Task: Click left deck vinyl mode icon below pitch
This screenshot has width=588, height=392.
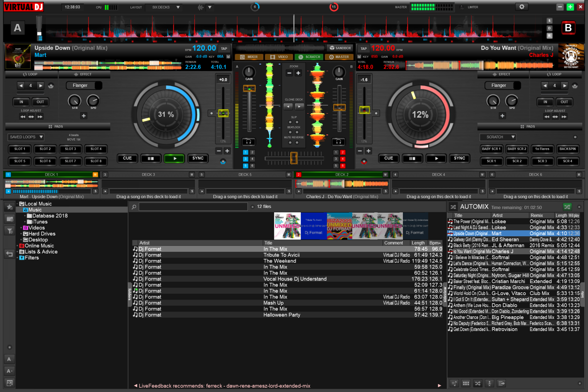Action: 223,162
